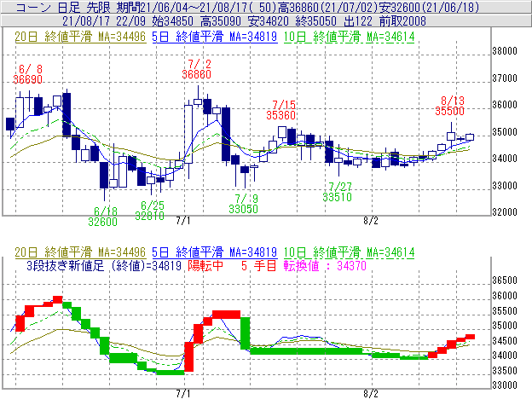The height and width of the screenshot is (405, 532).
Task: Click the tall red reversal block near 7/1
Action: point(188,357)
